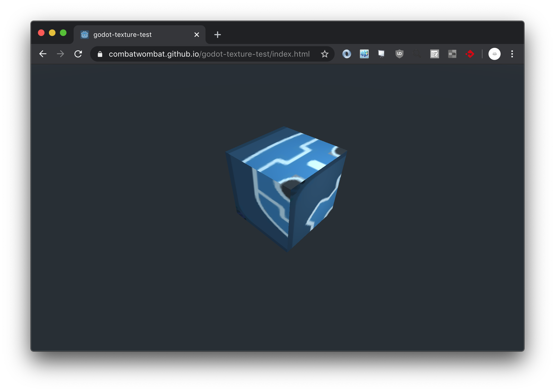Image resolution: width=555 pixels, height=392 pixels.
Task: Open the user profile avatar menu
Action: (x=494, y=54)
